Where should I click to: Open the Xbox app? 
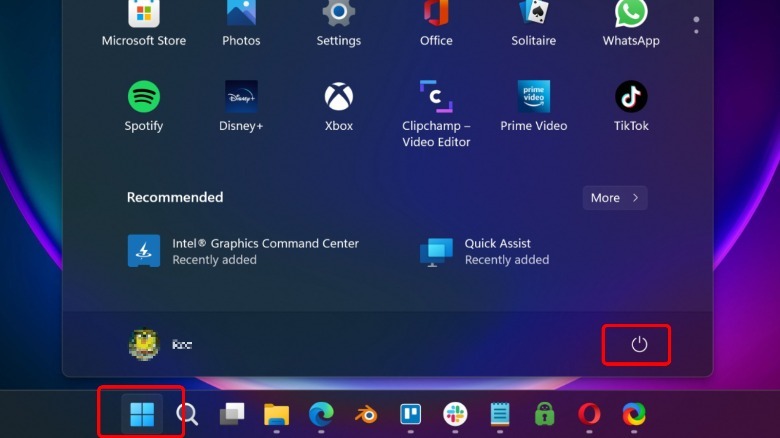tap(339, 106)
